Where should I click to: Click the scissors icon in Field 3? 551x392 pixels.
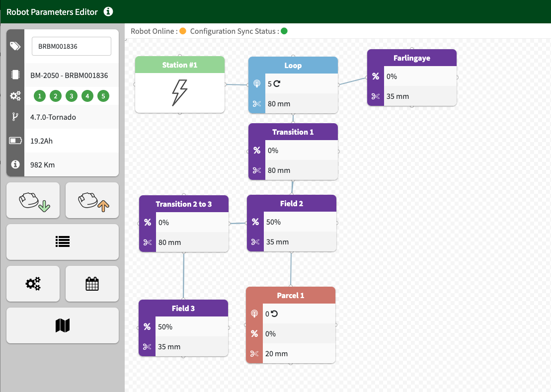(147, 347)
